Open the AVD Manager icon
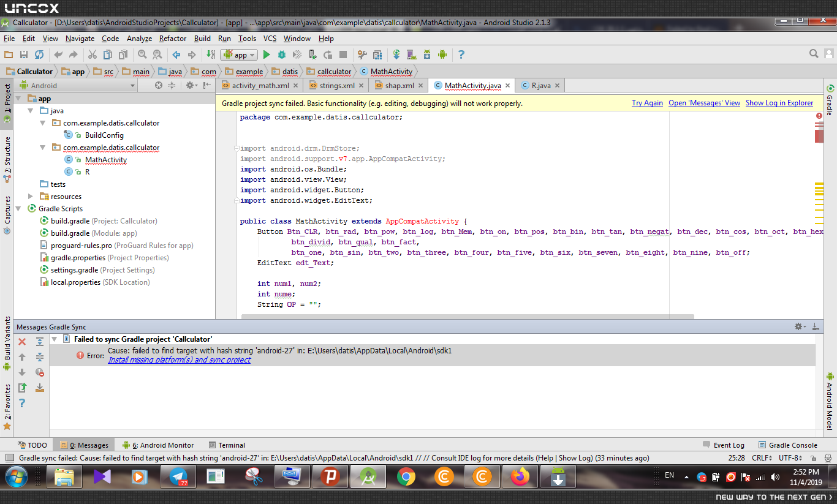Image resolution: width=837 pixels, height=504 pixels. [412, 55]
